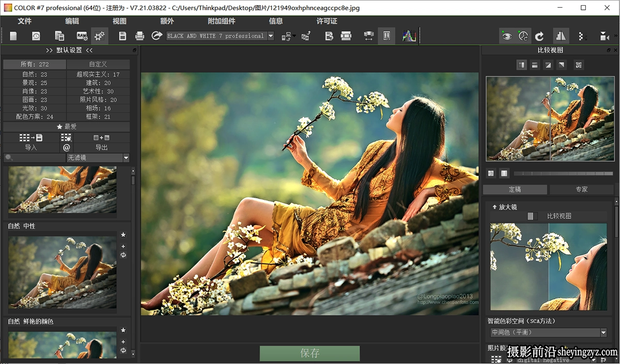This screenshot has height=364, width=620.
Task: Select the 所有: 272 preset category
Action: pyautogui.click(x=35, y=65)
